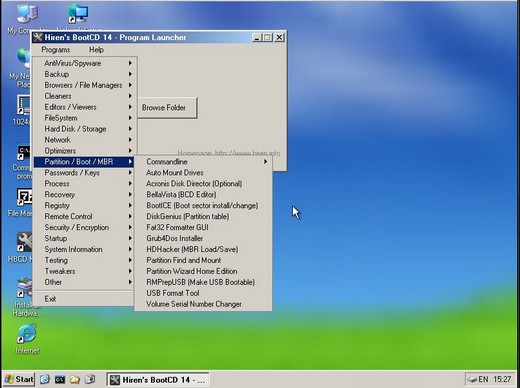Click the Start button
Screen dimensions: 520x388
19,379
